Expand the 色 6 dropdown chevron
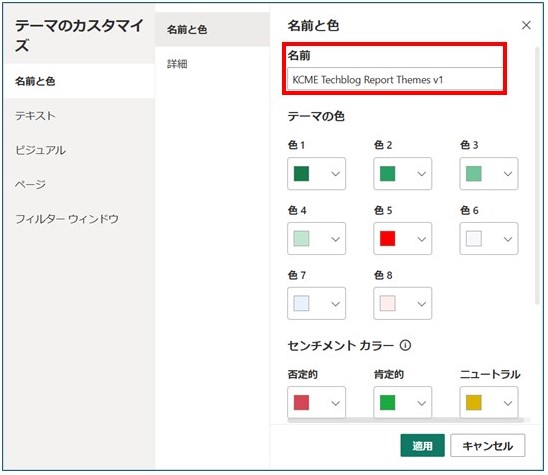 tap(507, 239)
